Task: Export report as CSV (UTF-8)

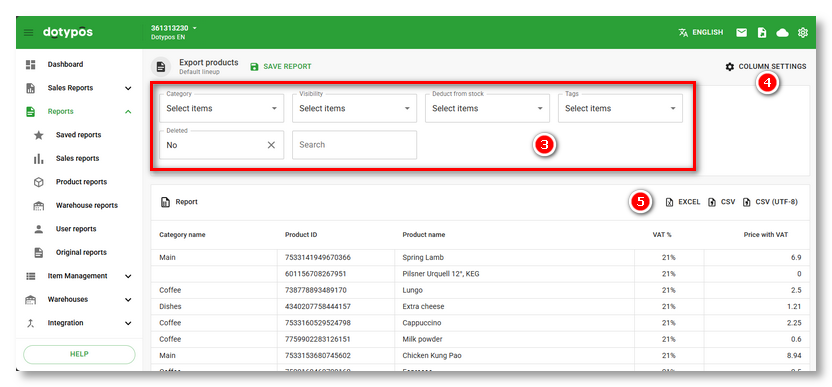Action: (x=770, y=202)
